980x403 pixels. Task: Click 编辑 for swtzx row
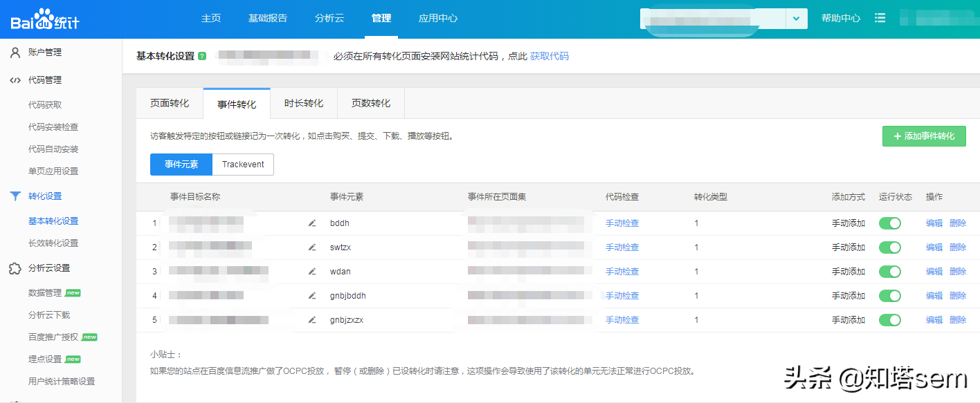point(934,247)
